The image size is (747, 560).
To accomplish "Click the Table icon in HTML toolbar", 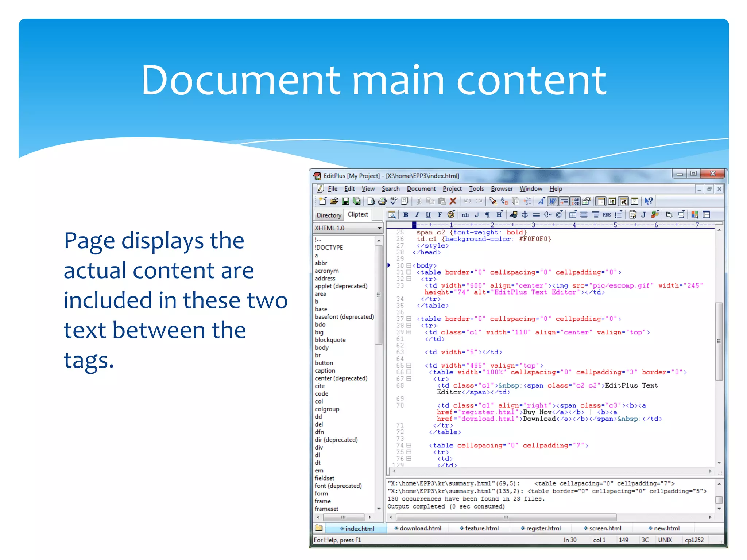I will click(573, 215).
